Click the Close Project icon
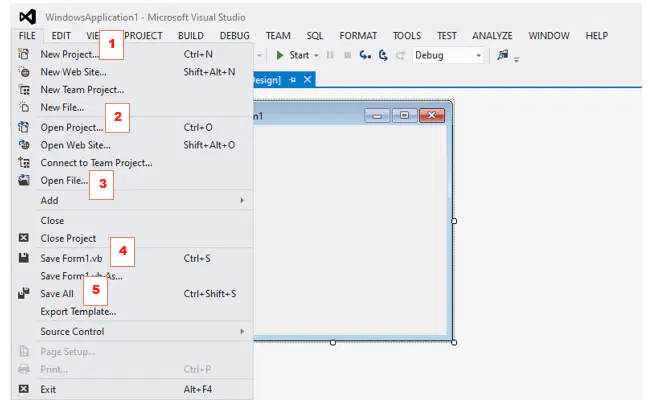The height and width of the screenshot is (412, 650). coord(24,238)
